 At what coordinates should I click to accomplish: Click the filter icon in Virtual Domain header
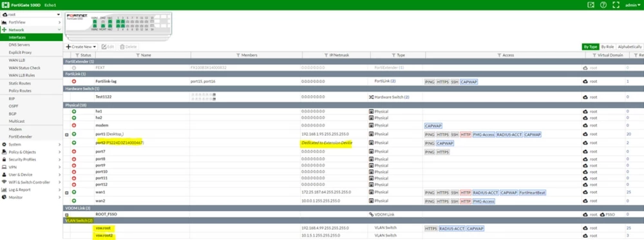point(594,55)
